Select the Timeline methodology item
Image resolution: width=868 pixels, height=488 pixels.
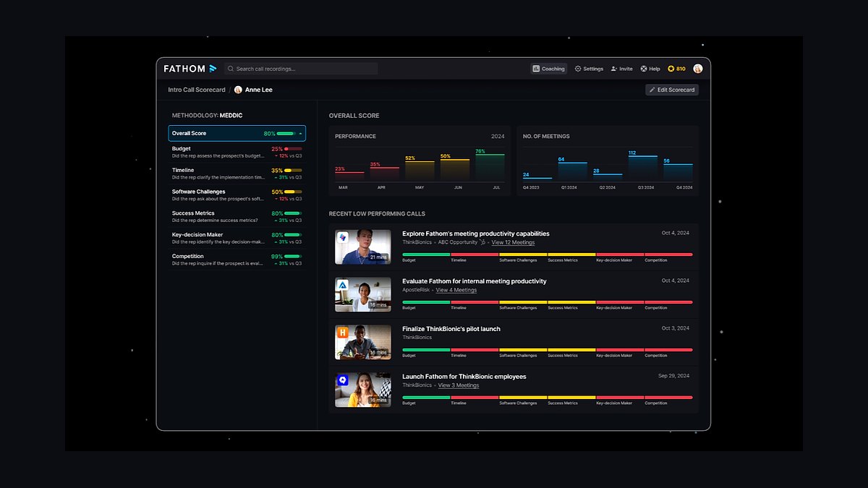point(237,174)
